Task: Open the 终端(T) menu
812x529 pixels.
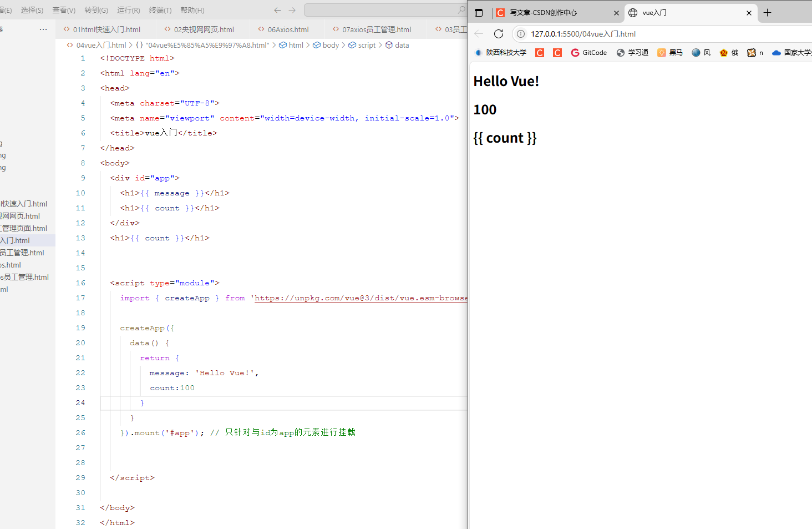Action: tap(160, 10)
